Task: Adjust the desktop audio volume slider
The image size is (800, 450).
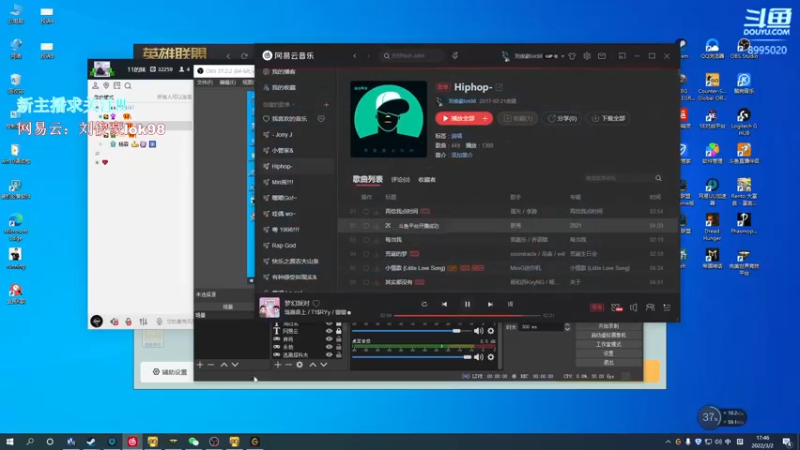Action: (411, 357)
